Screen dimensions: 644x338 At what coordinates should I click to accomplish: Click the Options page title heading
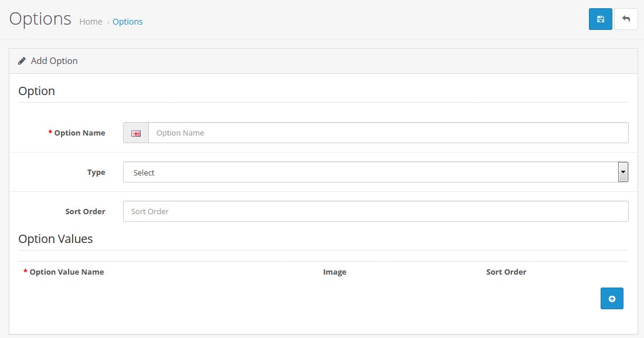pyautogui.click(x=40, y=19)
